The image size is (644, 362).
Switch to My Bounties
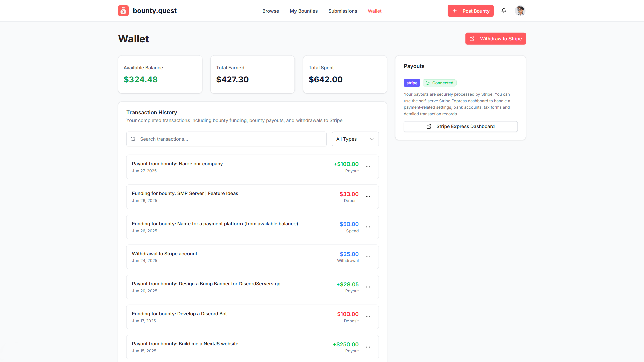point(304,11)
